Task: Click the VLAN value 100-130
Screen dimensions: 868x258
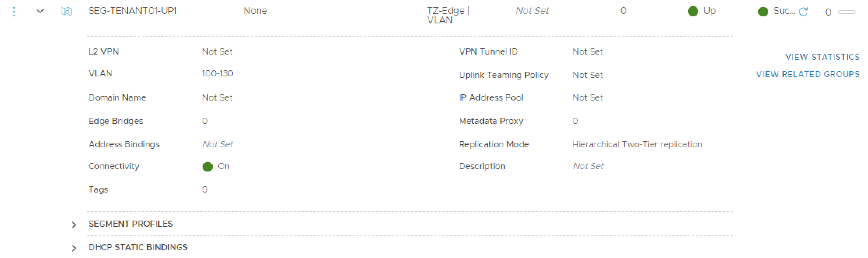Action: point(217,74)
